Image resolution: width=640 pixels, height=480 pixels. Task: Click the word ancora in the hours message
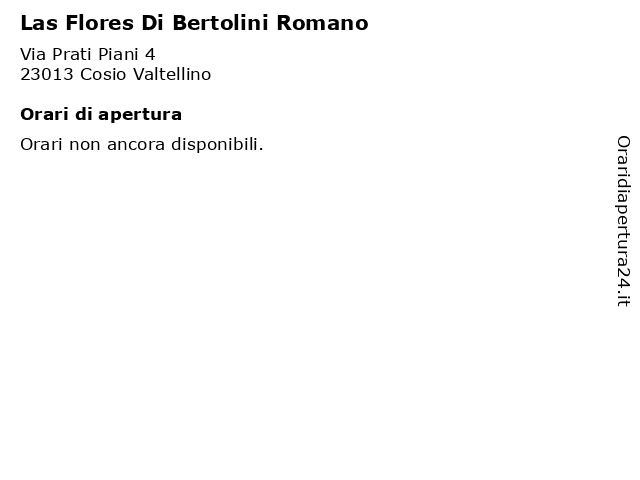[x=136, y=145]
